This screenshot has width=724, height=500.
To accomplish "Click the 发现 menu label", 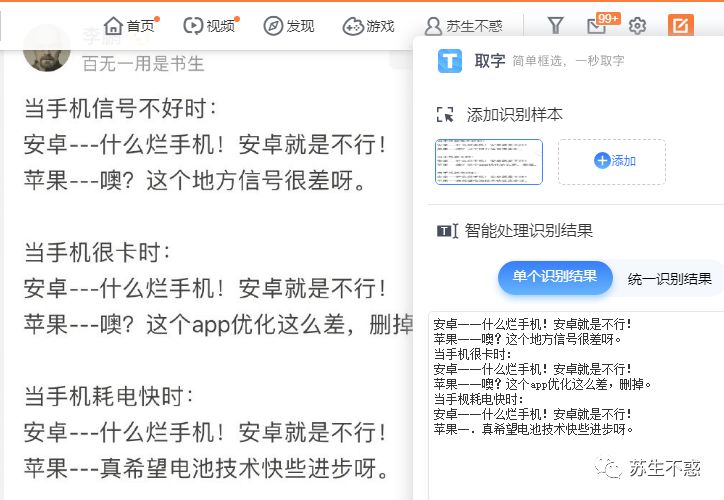I will click(300, 26).
